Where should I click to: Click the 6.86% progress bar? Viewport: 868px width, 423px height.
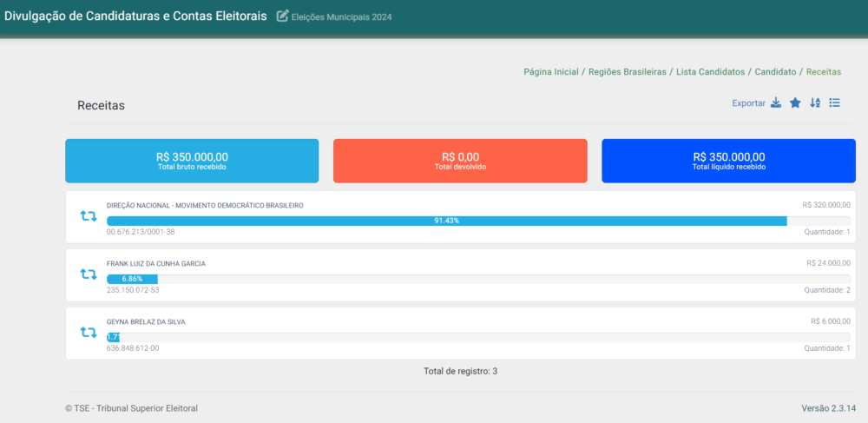pos(132,279)
